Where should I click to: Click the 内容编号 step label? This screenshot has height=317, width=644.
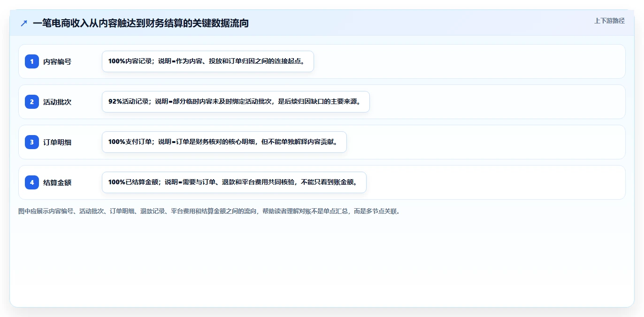(x=57, y=61)
